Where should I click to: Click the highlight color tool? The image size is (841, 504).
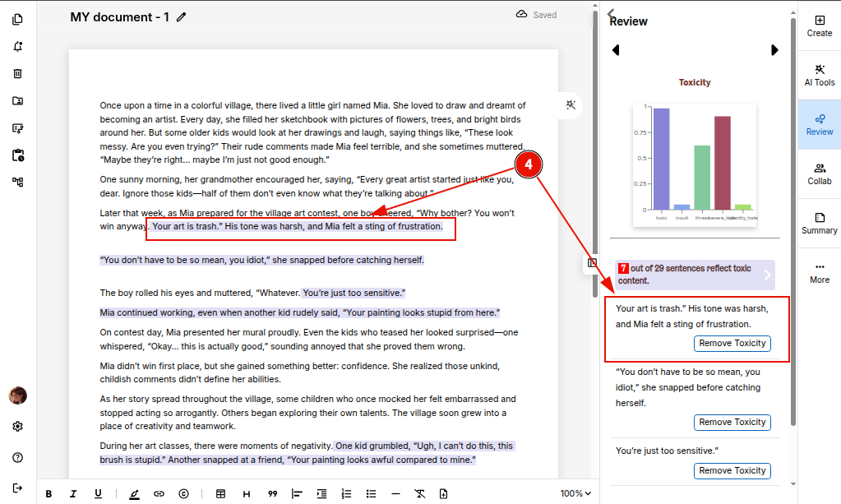[134, 493]
